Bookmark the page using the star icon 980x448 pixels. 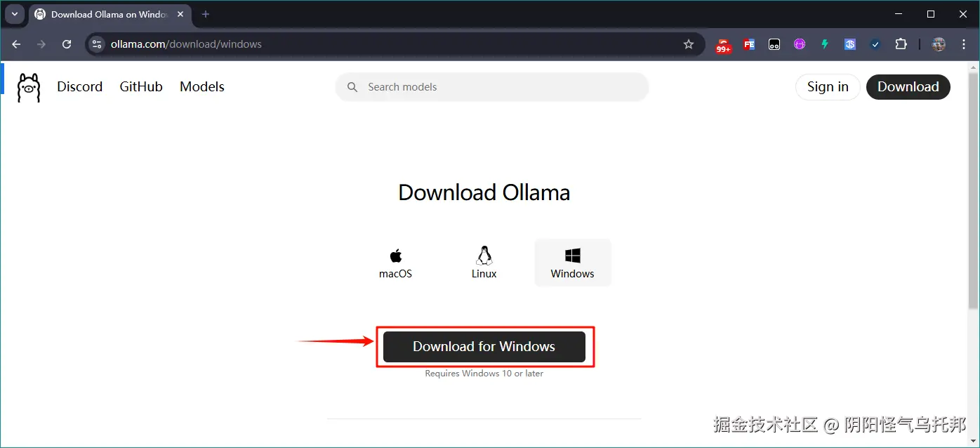(x=688, y=44)
